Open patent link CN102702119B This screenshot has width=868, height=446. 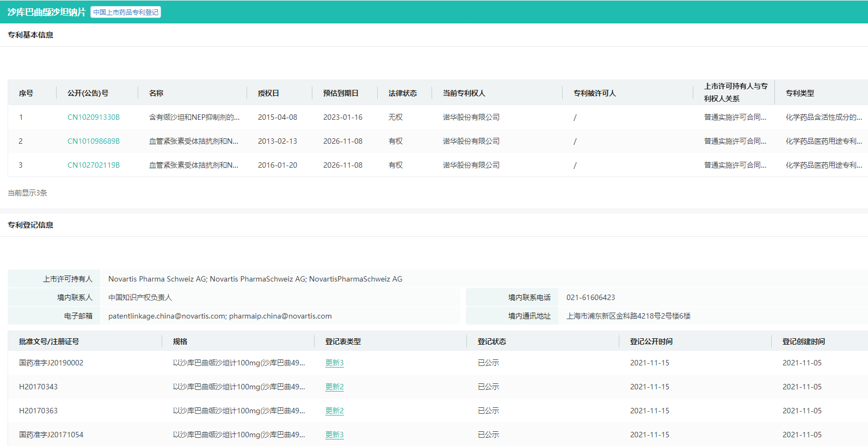[x=93, y=165]
